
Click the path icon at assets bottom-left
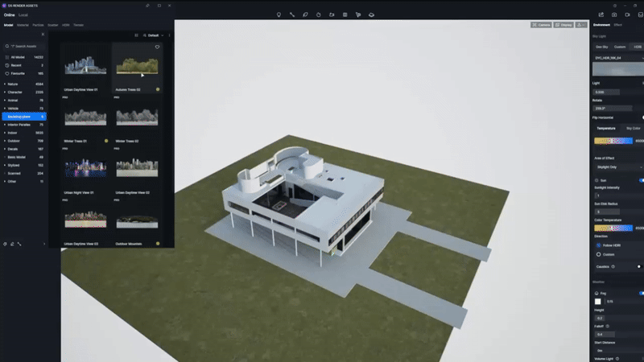[x=19, y=244]
